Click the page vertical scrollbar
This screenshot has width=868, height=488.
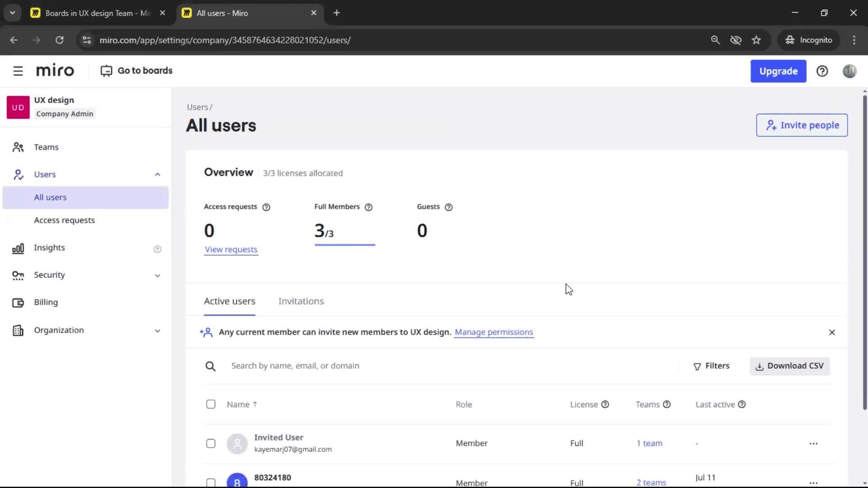(x=864, y=253)
